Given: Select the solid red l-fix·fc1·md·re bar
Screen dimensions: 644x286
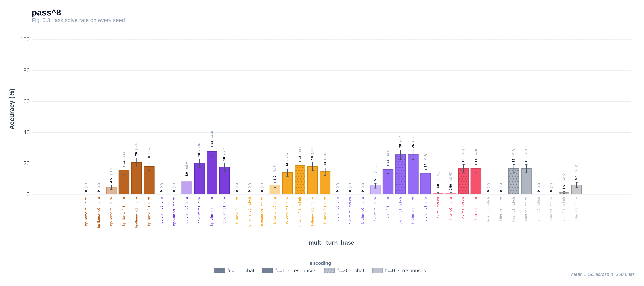Looking at the screenshot, I should coord(476,181).
